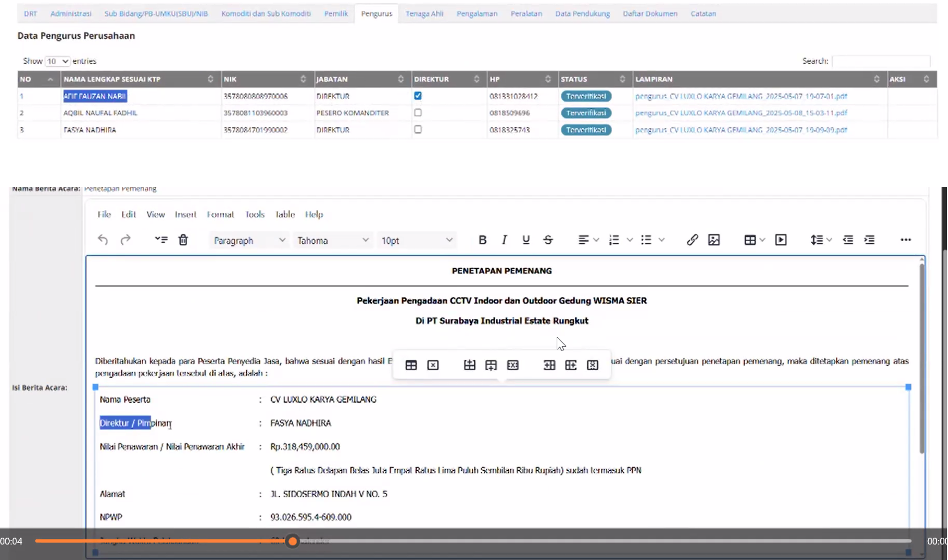Open the 10pt font size dropdown
948x560 pixels.
[416, 241]
